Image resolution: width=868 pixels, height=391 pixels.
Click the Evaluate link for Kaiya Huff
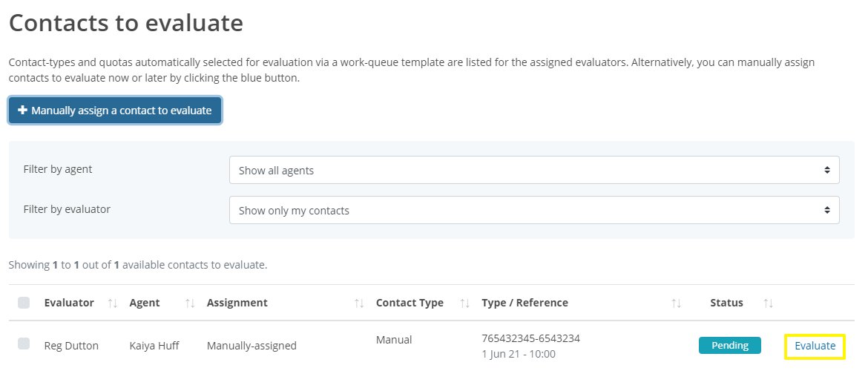(815, 346)
